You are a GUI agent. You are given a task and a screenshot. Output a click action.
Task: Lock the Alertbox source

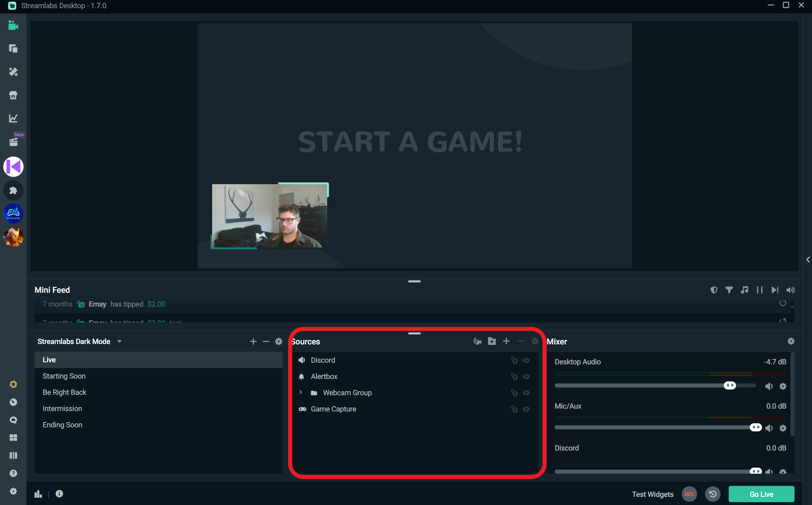514,377
